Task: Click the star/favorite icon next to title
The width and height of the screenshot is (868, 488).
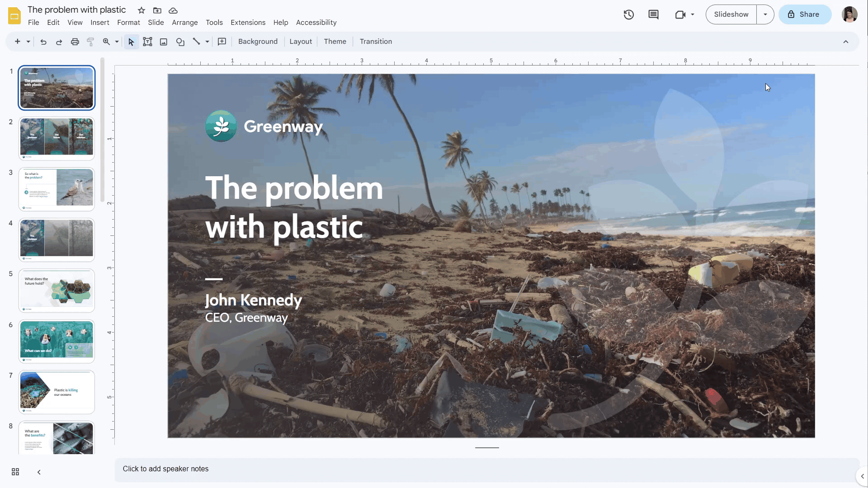Action: click(142, 10)
